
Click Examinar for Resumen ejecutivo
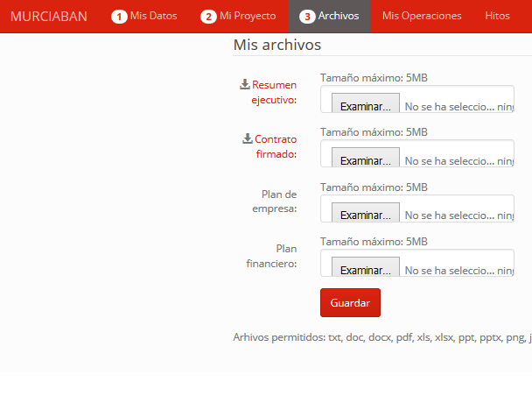(x=366, y=103)
